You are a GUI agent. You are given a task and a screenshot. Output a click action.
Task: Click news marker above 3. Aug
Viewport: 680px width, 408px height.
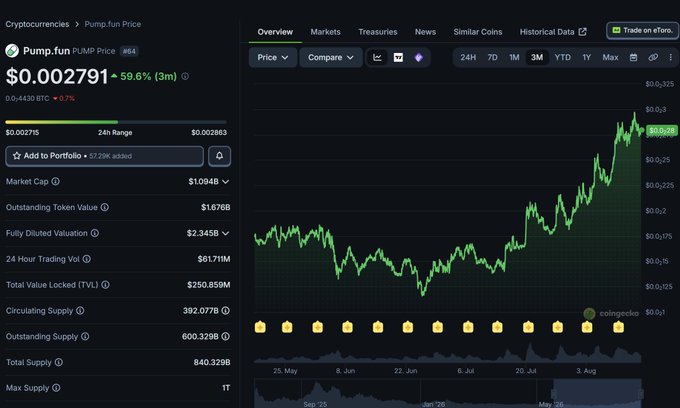[587, 327]
